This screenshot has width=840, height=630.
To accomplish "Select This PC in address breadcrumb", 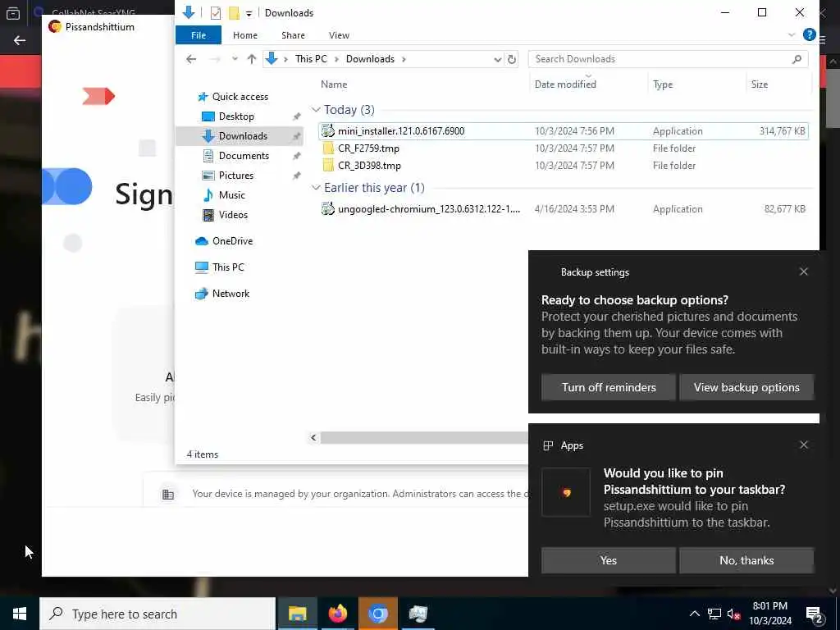I will pos(311,59).
